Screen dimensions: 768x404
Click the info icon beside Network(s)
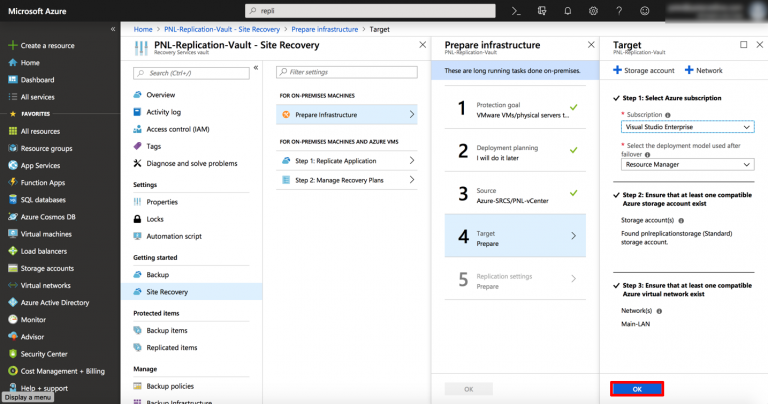click(x=659, y=311)
